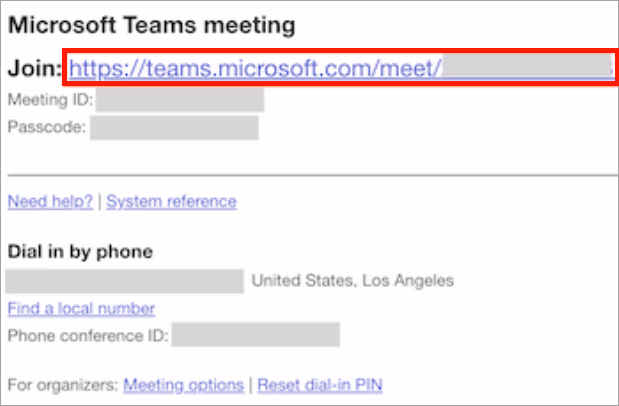Select the redacted Meeting ID value
619x406 pixels.
[181, 100]
